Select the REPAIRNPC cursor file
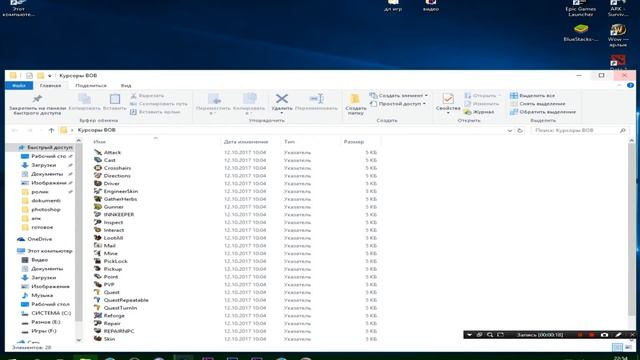This screenshot has height=360, width=640. pos(119,331)
